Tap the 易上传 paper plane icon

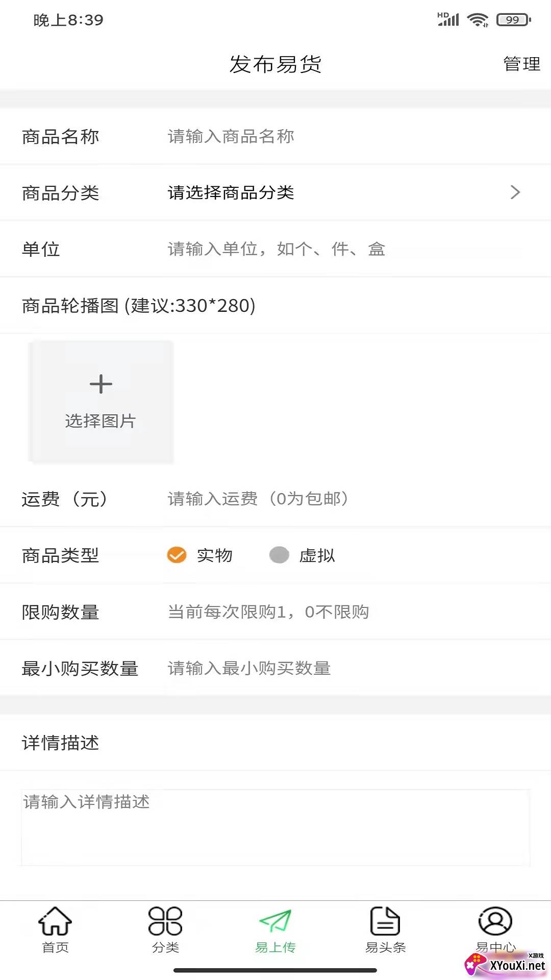coord(275,921)
